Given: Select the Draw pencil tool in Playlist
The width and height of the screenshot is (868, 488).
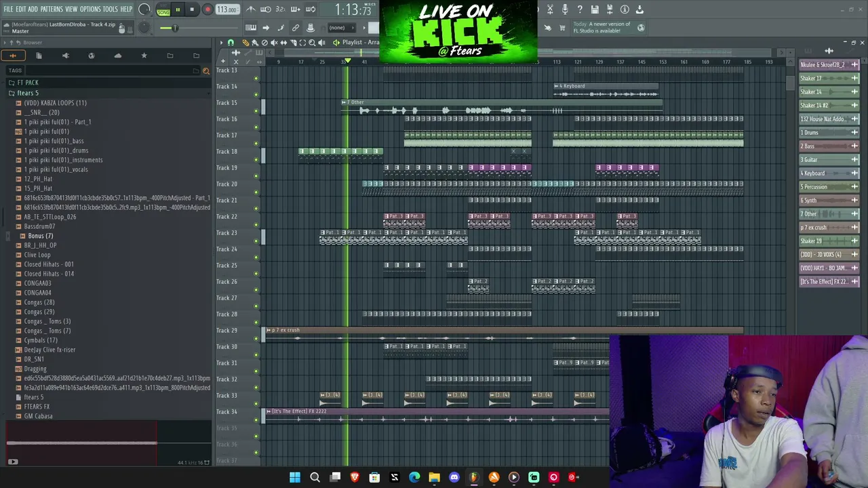Looking at the screenshot, I should (x=245, y=43).
